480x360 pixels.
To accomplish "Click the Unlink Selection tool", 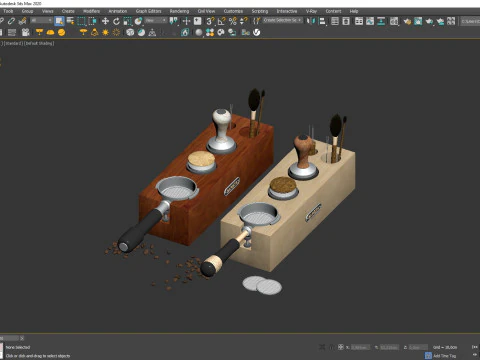I will point(11,21).
